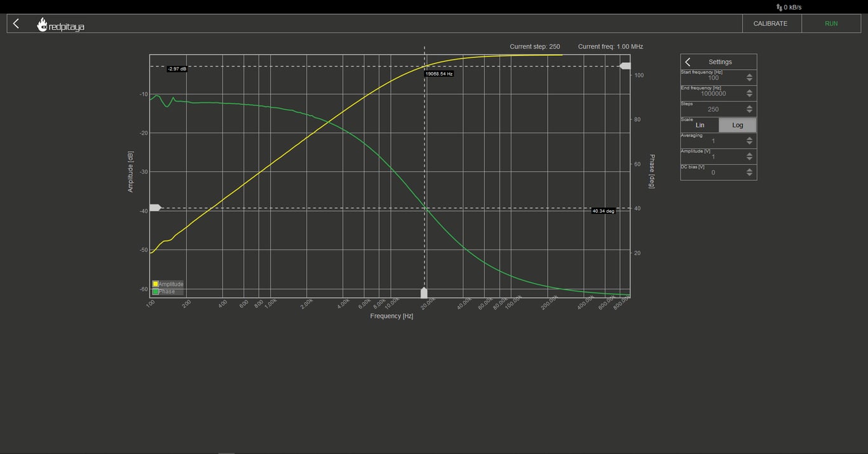Decrease End frequency with down arrow
Screen dimensions: 868x454
(x=749, y=96)
